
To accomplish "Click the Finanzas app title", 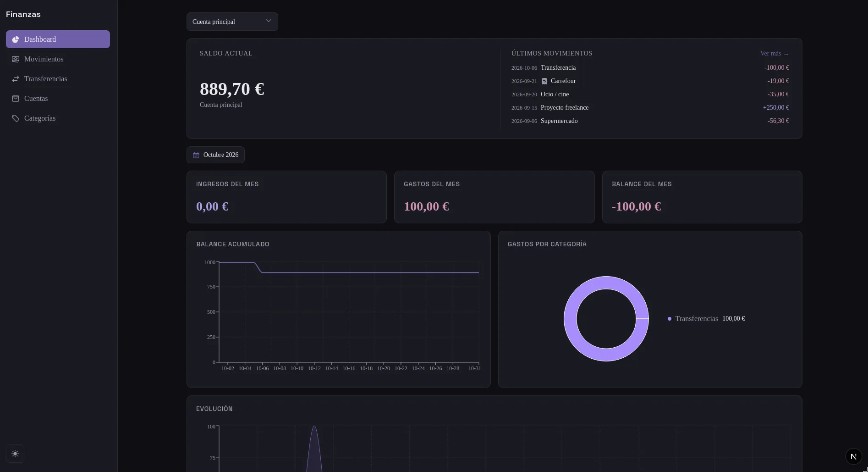I will point(23,14).
